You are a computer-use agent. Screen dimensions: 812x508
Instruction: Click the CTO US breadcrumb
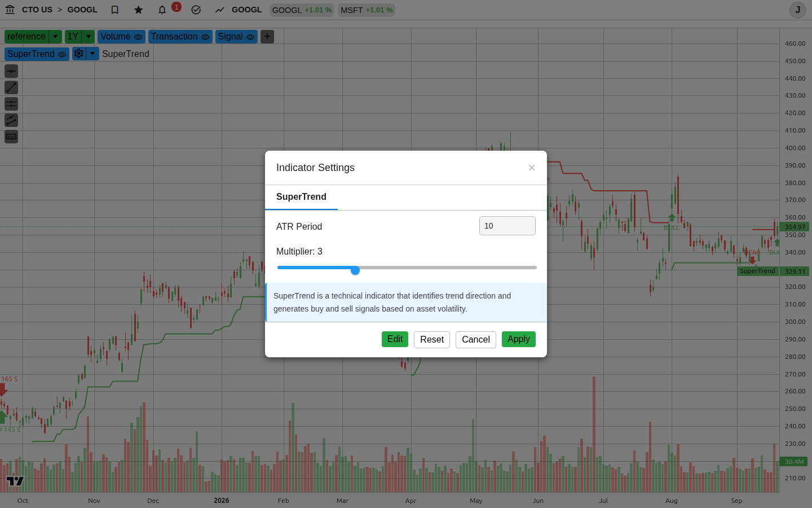37,10
